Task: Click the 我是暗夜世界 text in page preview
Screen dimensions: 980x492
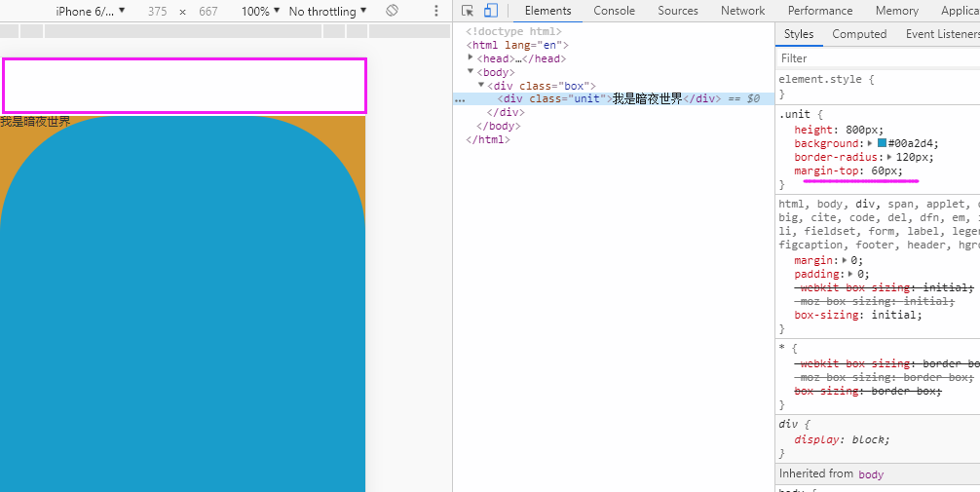Action: [35, 122]
